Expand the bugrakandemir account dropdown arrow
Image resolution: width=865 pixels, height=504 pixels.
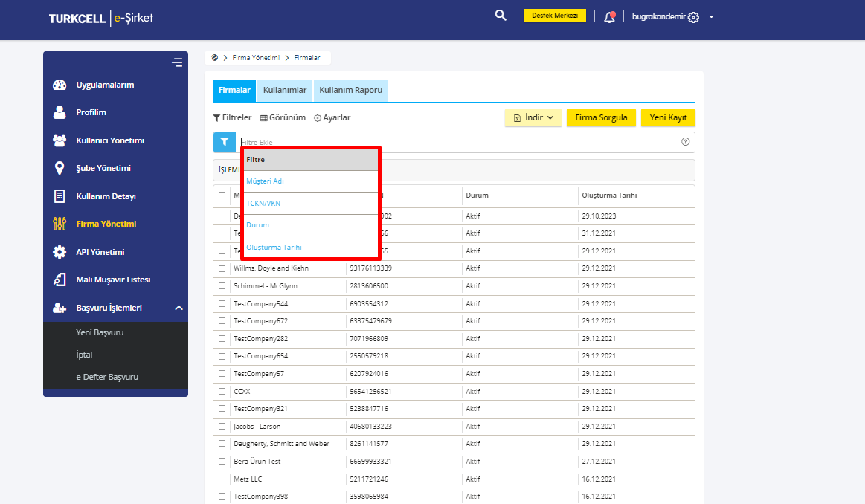pyautogui.click(x=711, y=17)
